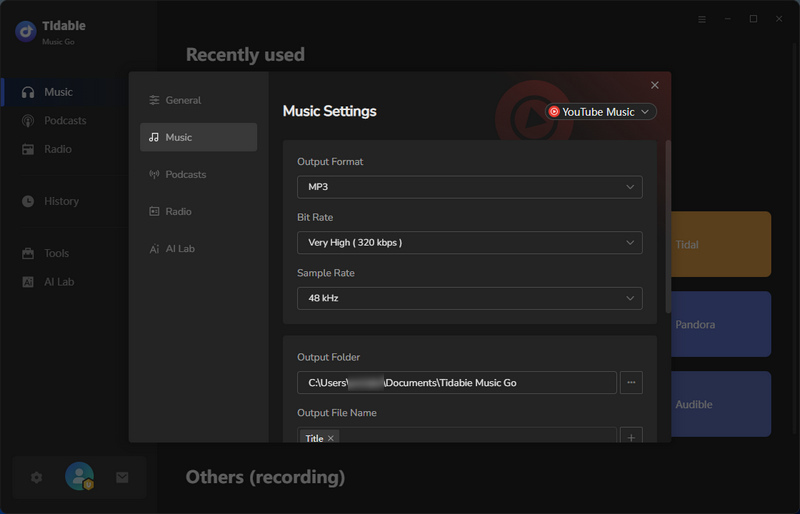Image resolution: width=800 pixels, height=514 pixels.
Task: Open the Sample Rate dropdown
Action: [x=469, y=298]
